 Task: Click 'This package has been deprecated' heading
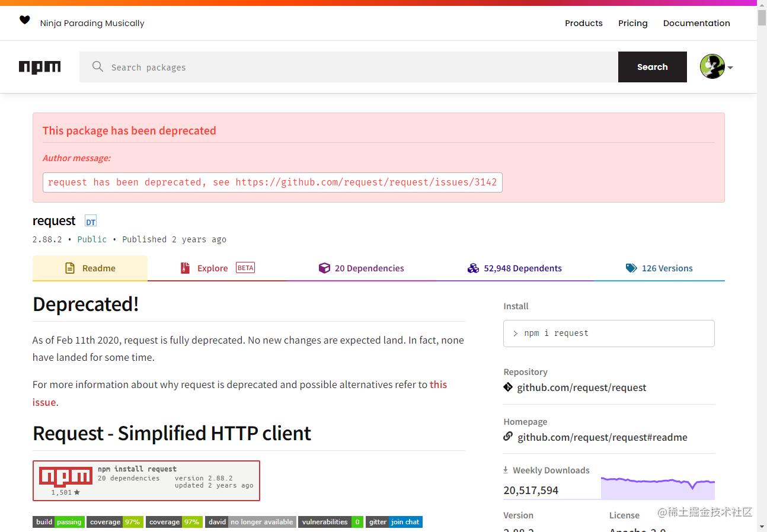[129, 131]
